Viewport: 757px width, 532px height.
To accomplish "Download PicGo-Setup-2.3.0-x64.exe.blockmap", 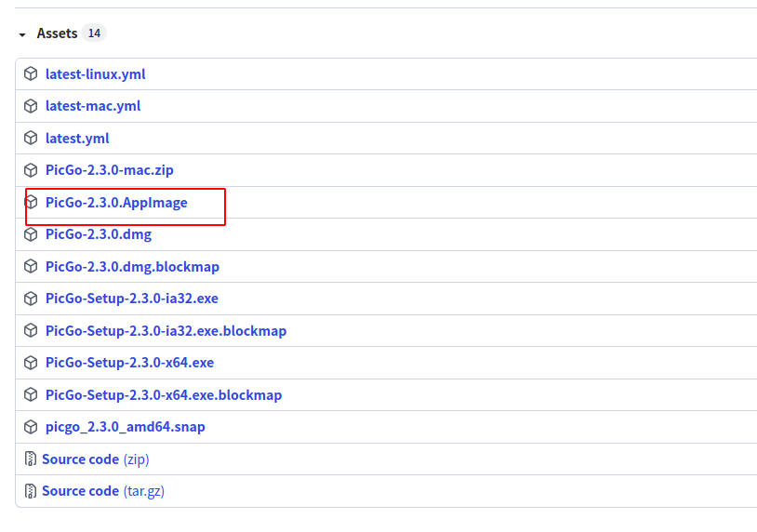I will click(164, 395).
